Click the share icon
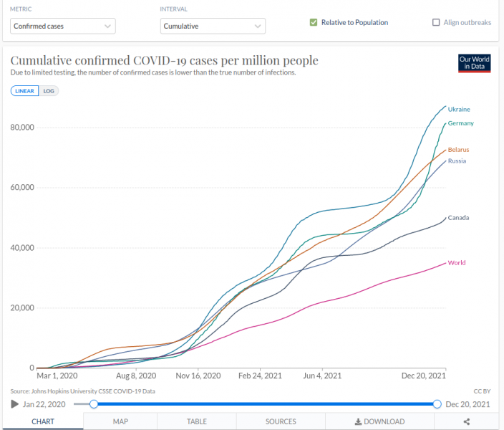Viewport: 504px width, 430px height. click(466, 421)
